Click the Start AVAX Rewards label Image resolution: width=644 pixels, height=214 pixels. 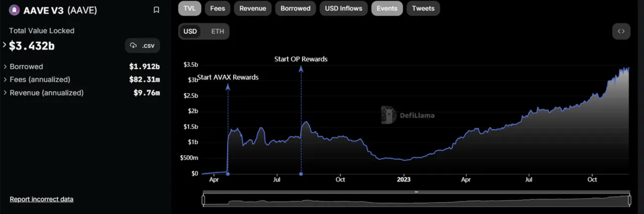228,77
